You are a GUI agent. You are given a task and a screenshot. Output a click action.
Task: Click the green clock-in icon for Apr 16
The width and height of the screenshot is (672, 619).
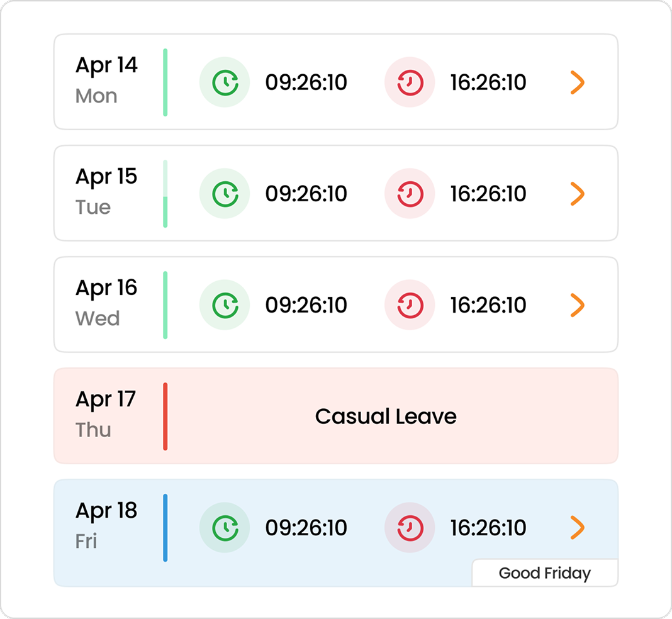coord(225,305)
